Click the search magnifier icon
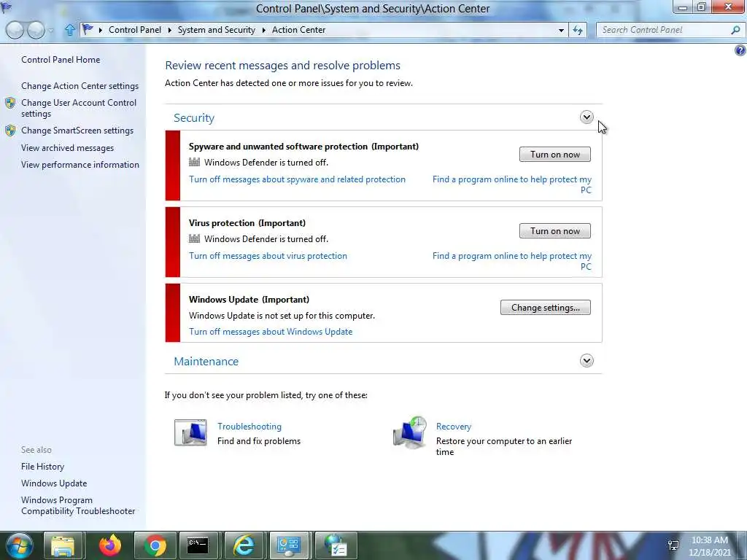Viewport: 747px width, 560px height. click(x=735, y=30)
